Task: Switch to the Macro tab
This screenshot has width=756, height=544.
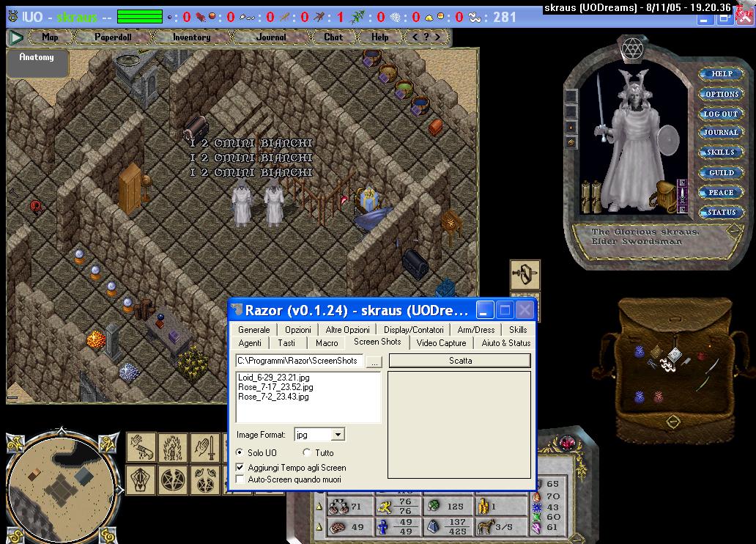Action: click(327, 342)
